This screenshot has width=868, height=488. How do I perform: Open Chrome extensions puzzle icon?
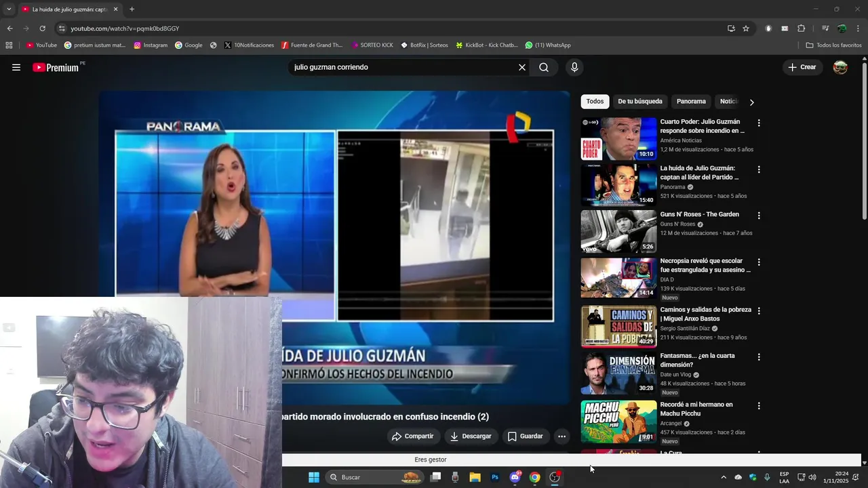[801, 28]
